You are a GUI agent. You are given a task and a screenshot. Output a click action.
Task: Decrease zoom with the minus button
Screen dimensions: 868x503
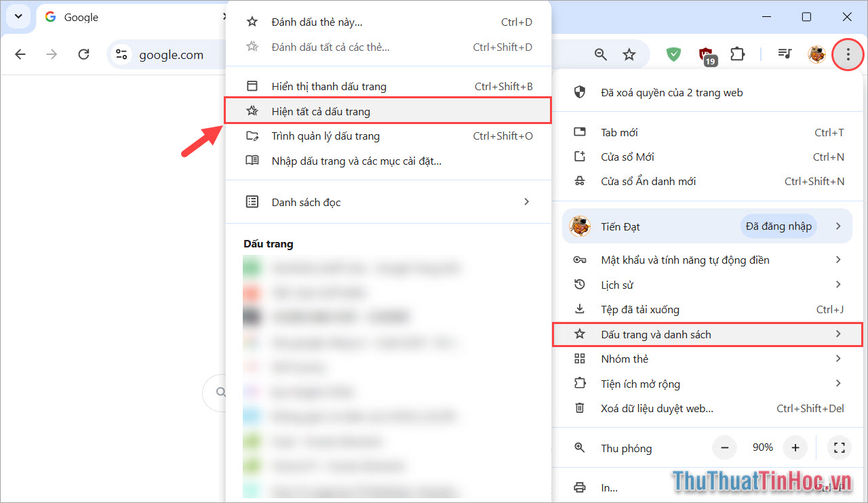coord(724,447)
